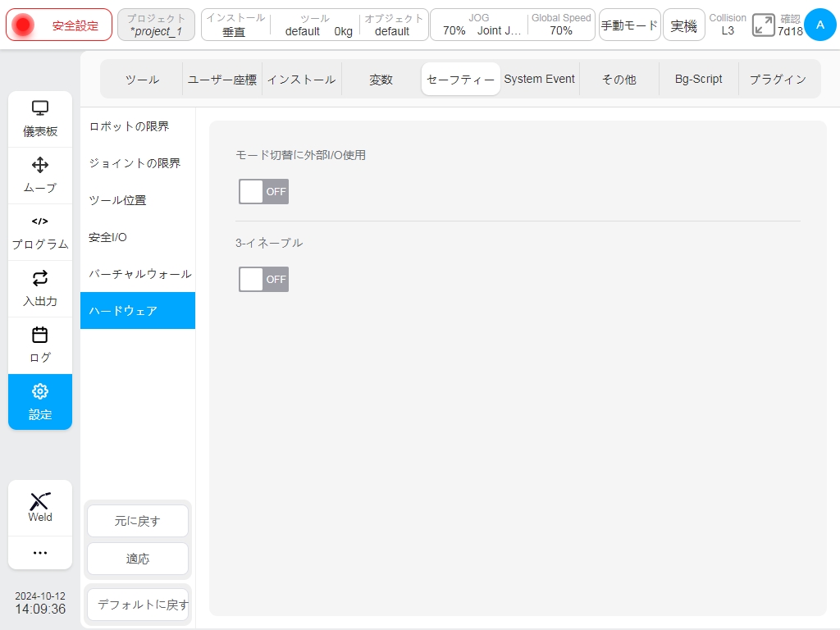
Task: Select ハードウェア in the side menu
Action: (x=138, y=311)
